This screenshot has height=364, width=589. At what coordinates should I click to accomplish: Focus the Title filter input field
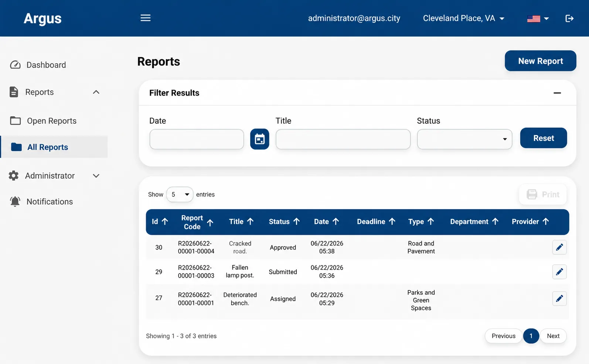pyautogui.click(x=343, y=139)
